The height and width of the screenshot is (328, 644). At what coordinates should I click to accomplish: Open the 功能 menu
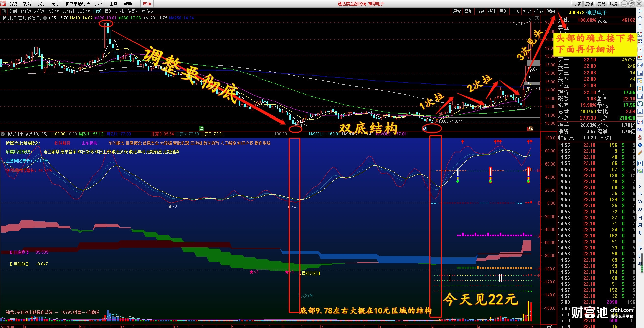pos(28,4)
